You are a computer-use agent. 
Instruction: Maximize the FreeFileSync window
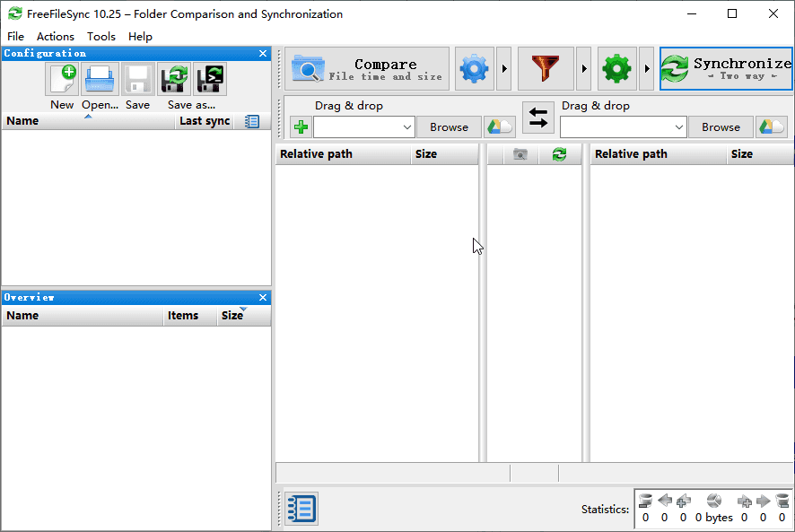(732, 13)
